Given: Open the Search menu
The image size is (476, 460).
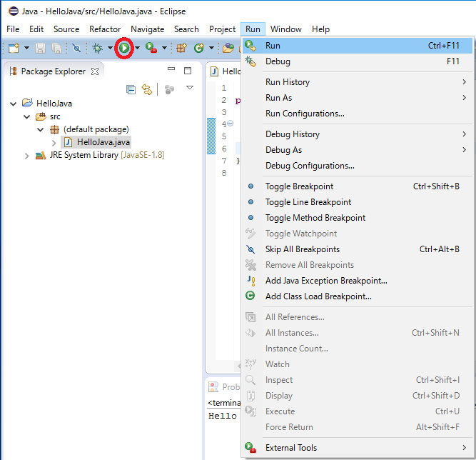Looking at the screenshot, I should pyautogui.click(x=186, y=29).
